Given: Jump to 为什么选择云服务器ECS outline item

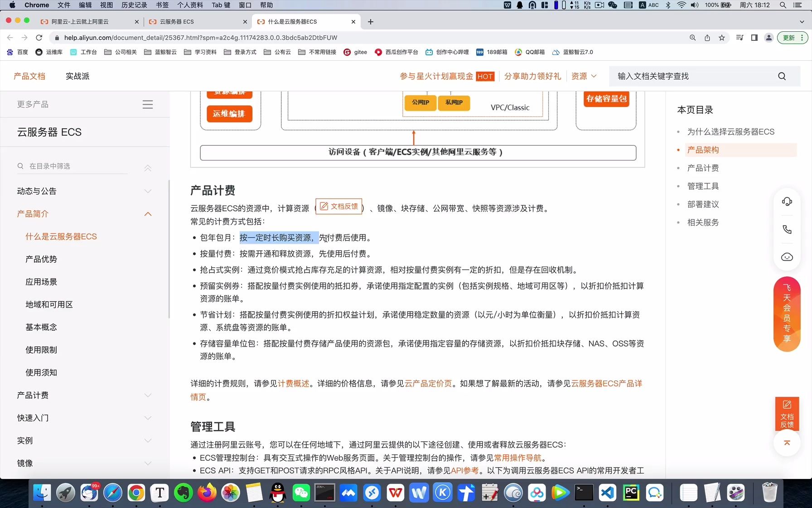Looking at the screenshot, I should pyautogui.click(x=730, y=132).
